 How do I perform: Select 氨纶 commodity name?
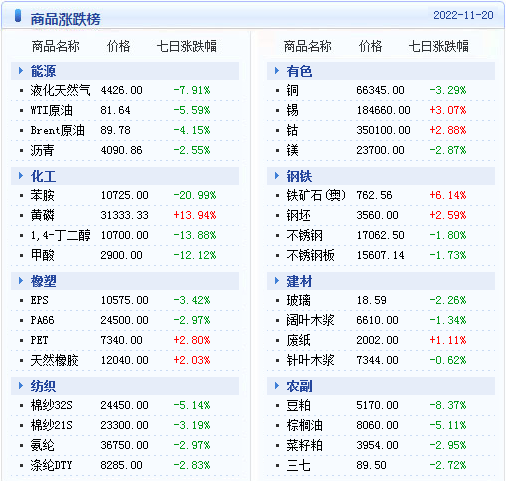coord(42,445)
